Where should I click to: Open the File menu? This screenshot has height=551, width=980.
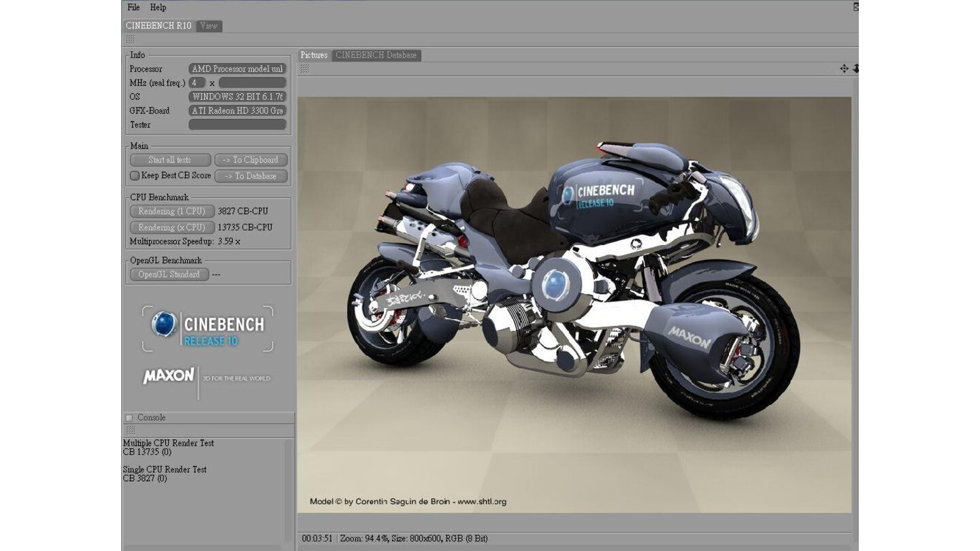point(133,7)
